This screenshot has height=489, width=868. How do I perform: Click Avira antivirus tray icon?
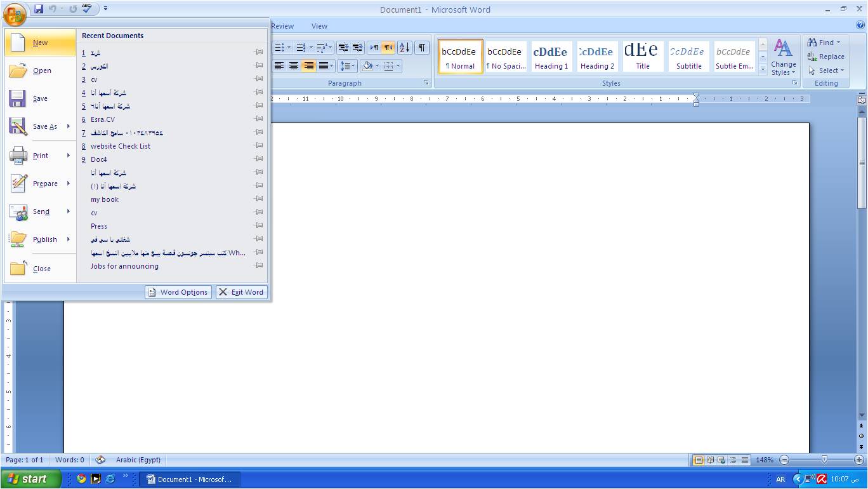coord(822,479)
